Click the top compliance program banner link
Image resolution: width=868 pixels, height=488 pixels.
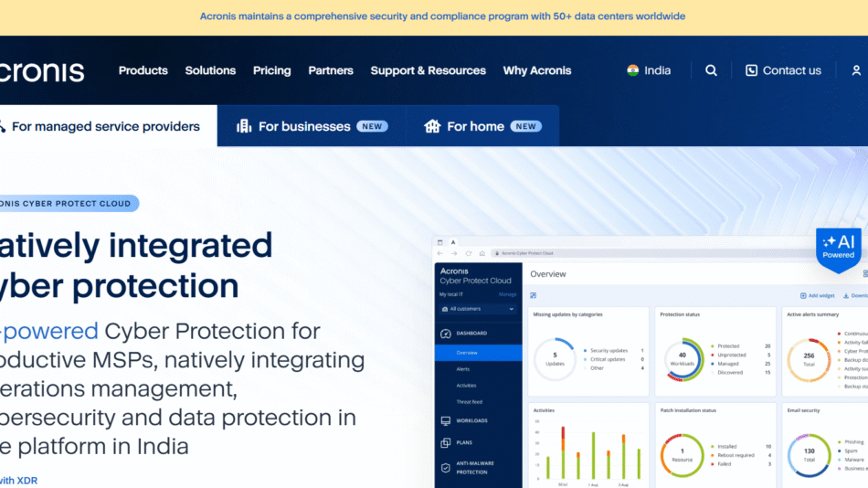coord(442,16)
